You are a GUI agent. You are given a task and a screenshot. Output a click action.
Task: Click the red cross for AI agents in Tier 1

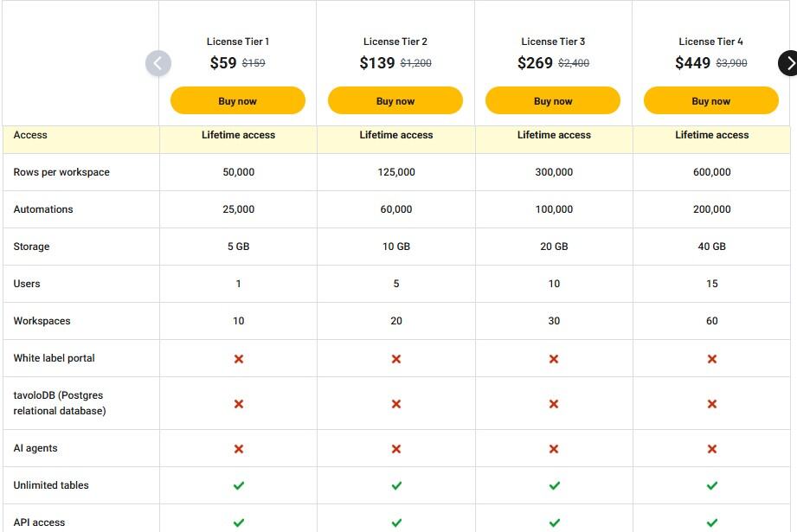[x=238, y=448]
